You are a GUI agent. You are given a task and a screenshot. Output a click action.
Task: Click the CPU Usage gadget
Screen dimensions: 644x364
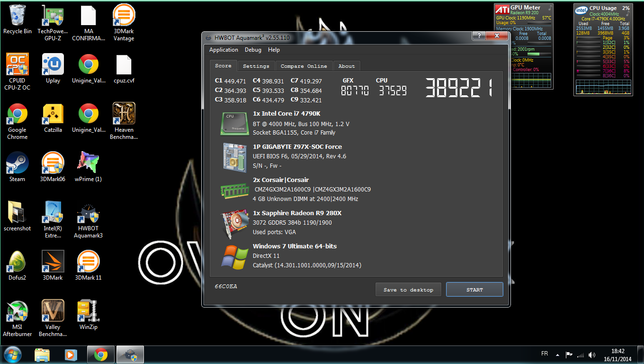[x=603, y=50]
